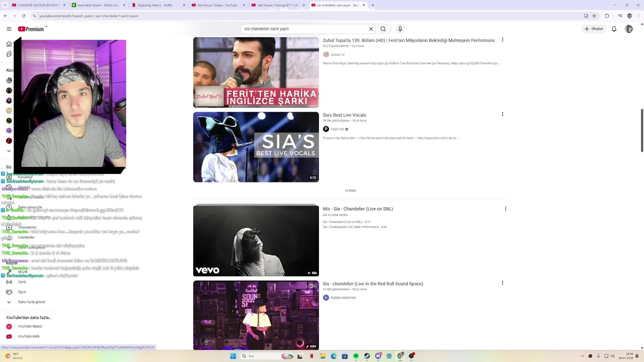This screenshot has width=644, height=362.
Task: Start voice search with the microphone
Action: click(x=400, y=29)
